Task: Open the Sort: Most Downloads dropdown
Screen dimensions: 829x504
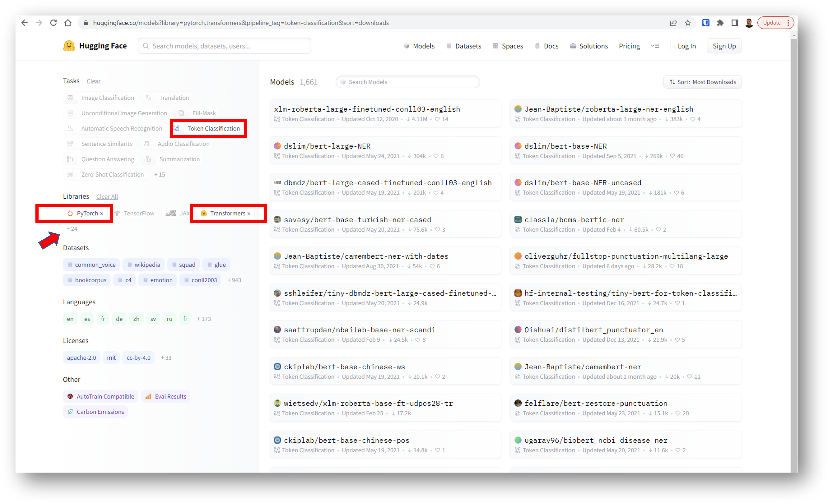Action: pyautogui.click(x=702, y=82)
